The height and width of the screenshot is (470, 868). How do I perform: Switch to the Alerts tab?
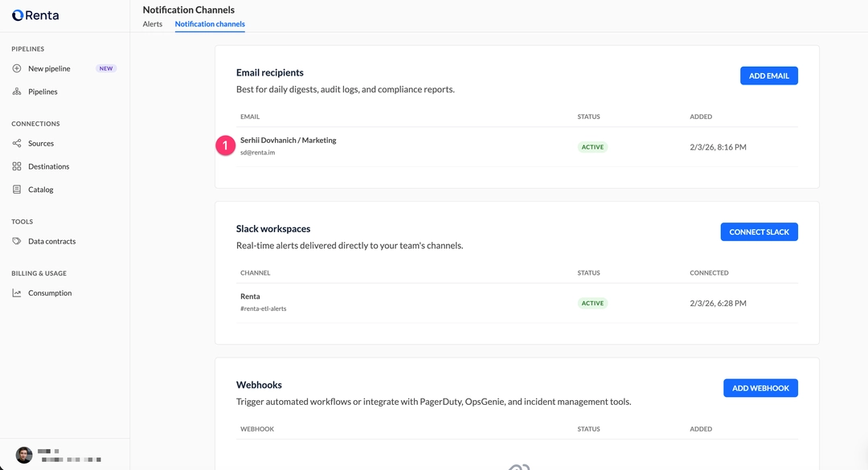153,24
